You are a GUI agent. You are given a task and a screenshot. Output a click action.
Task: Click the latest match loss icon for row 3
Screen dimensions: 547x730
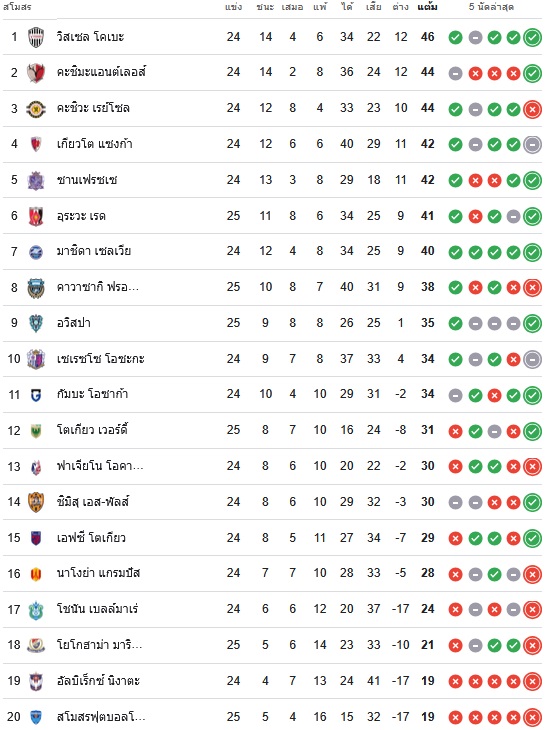coord(532,109)
